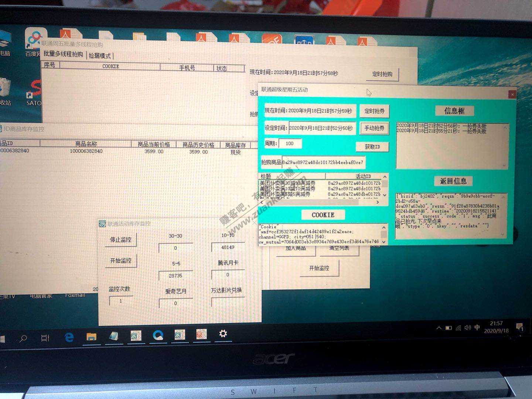Screen dimensions: 532x399
Task: Switch to the 捡漏模式 tab
Action: click(x=99, y=56)
